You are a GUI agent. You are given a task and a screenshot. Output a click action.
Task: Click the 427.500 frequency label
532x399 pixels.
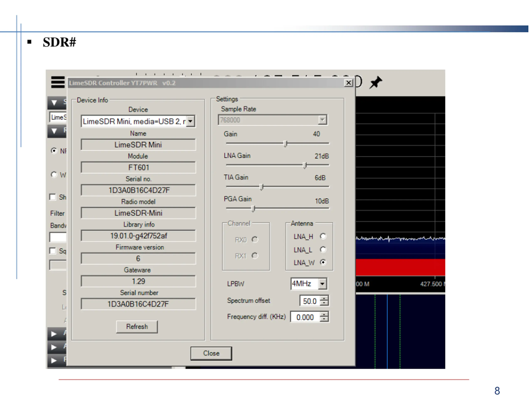click(x=432, y=284)
